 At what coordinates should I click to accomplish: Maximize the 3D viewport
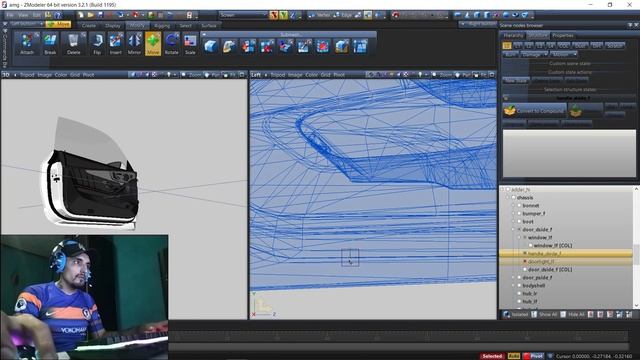click(242, 75)
